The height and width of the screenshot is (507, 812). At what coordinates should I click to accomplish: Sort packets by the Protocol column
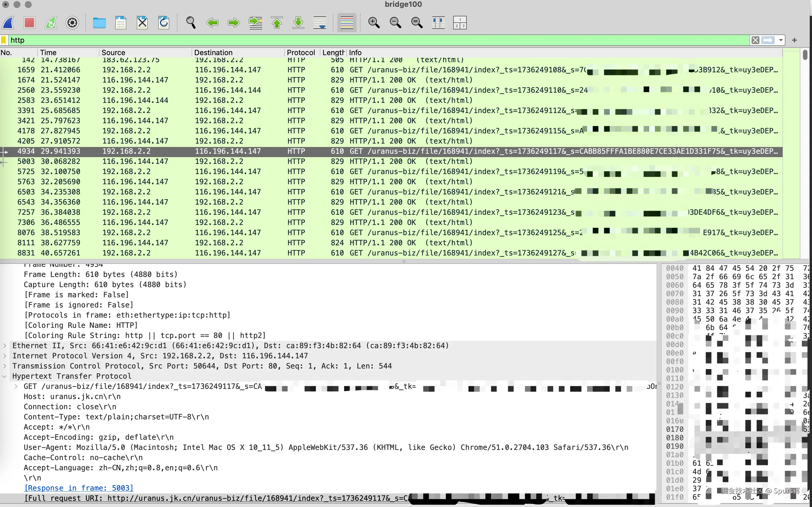(x=301, y=53)
